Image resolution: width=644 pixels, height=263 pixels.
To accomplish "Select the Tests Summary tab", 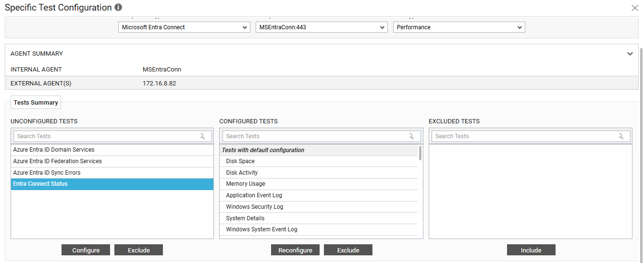I will click(x=36, y=102).
